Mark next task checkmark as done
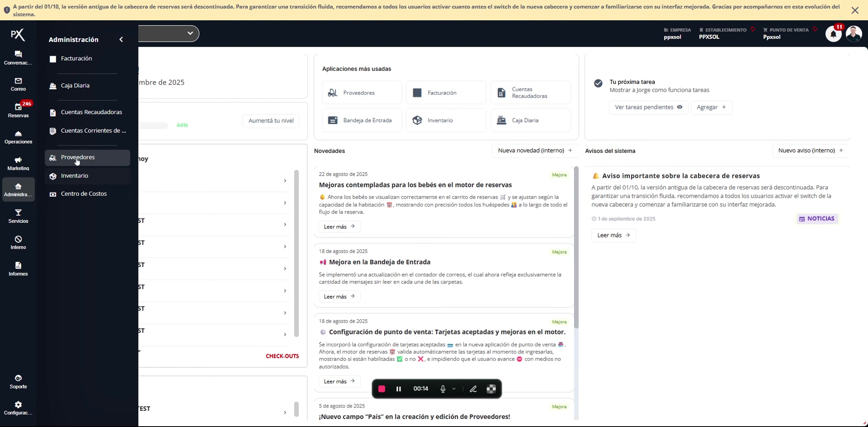The image size is (868, 427). (x=598, y=83)
